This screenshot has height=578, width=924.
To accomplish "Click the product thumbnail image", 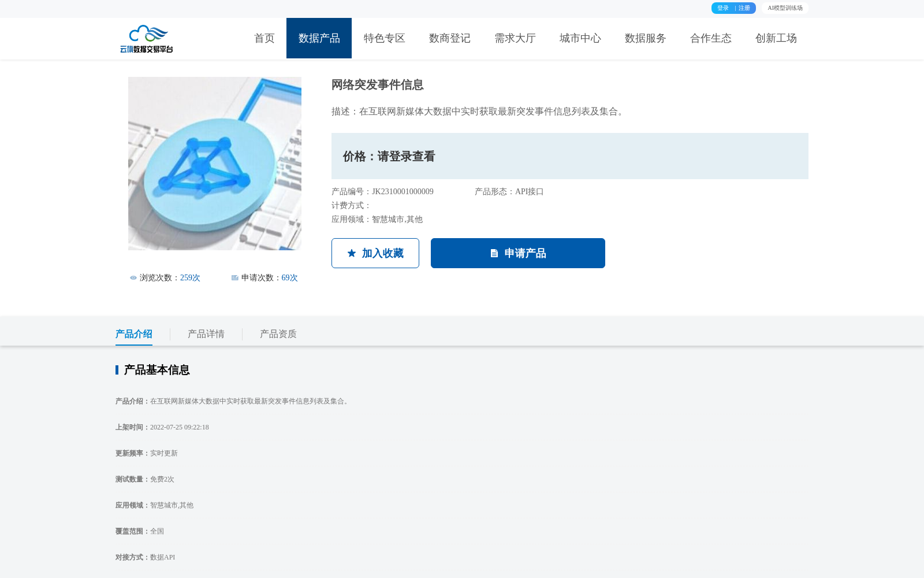I will point(215,164).
